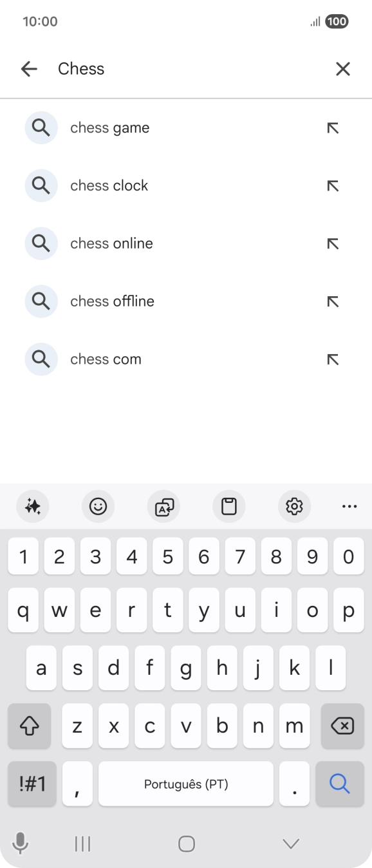Tap the back arrow next to search field
This screenshot has width=372, height=868.
coord(29,68)
